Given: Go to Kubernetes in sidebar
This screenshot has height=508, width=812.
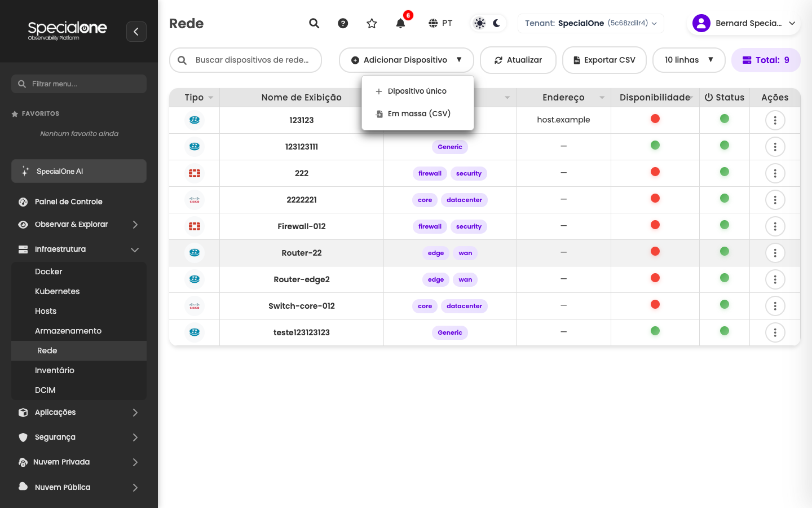Looking at the screenshot, I should (79, 291).
